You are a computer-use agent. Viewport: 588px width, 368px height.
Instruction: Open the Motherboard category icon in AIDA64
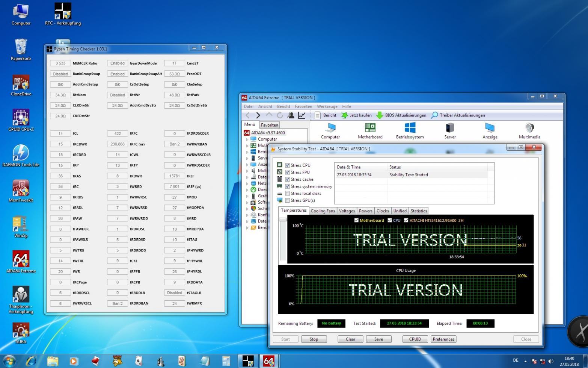370,131
